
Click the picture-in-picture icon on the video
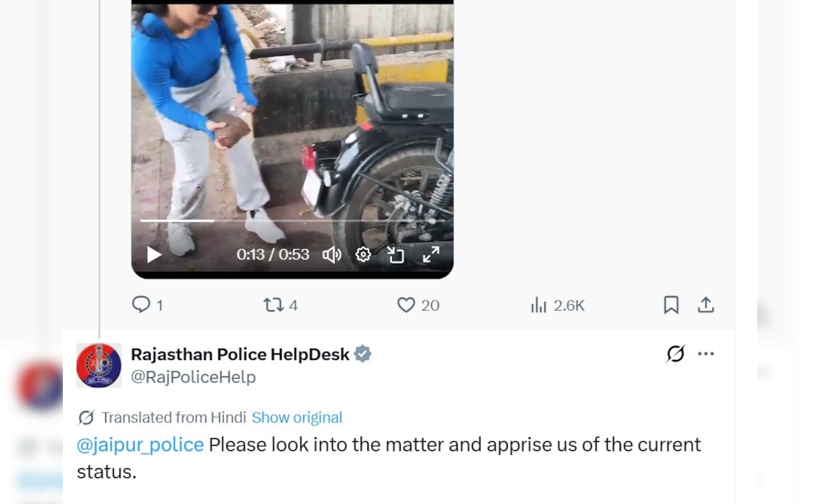(396, 255)
